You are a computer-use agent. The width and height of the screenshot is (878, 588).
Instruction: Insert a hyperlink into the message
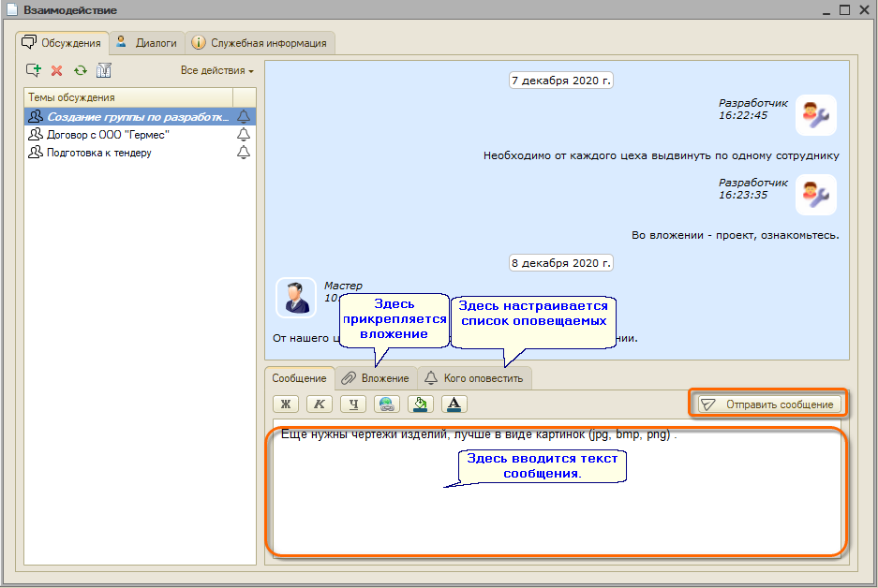tap(386, 404)
